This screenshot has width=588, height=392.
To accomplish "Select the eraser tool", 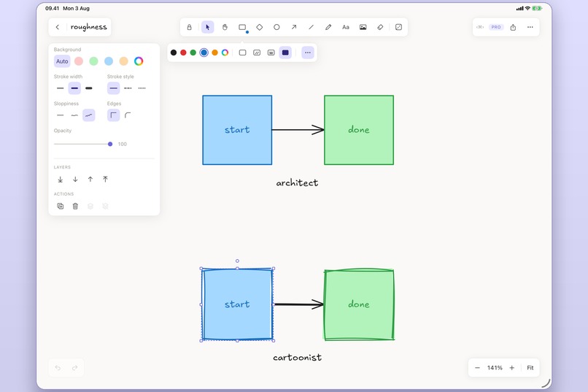I will coord(380,27).
